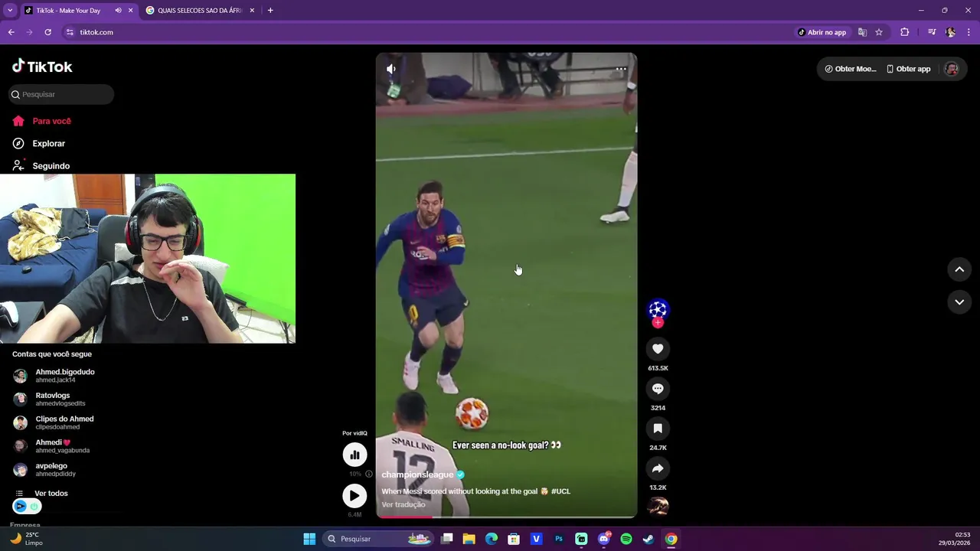980x551 pixels.
Task: Mute the TikTok tab with its speaker icon
Action: click(x=118, y=11)
